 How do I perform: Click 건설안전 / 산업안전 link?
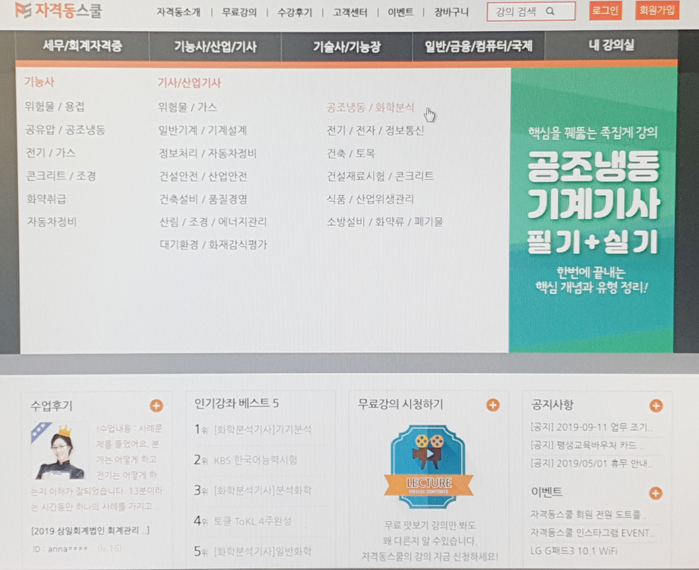pos(203,176)
